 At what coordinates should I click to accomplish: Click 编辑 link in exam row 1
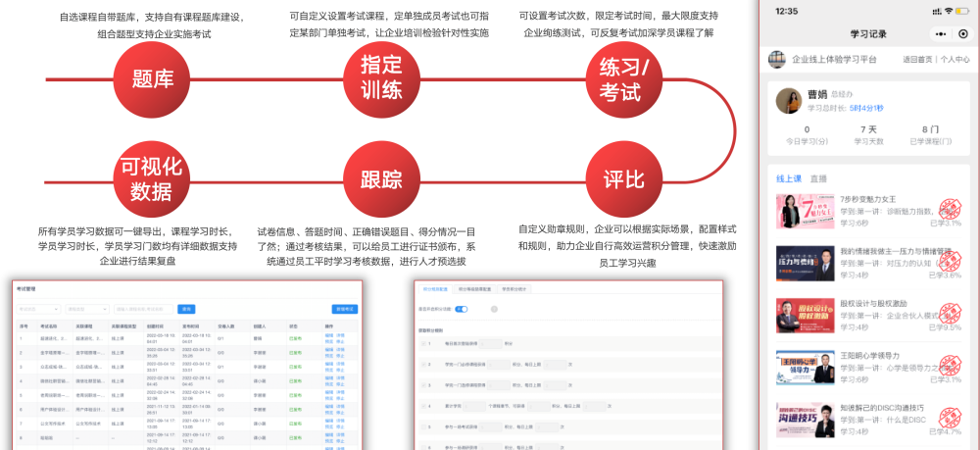328,335
